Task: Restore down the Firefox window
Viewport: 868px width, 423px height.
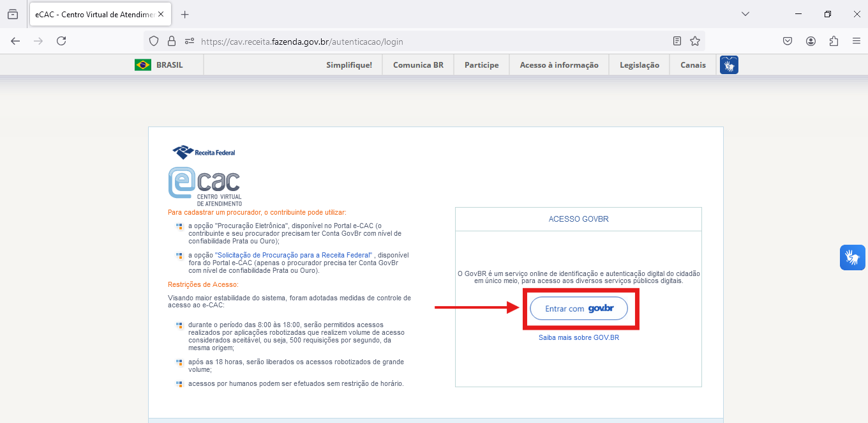Action: [x=828, y=14]
